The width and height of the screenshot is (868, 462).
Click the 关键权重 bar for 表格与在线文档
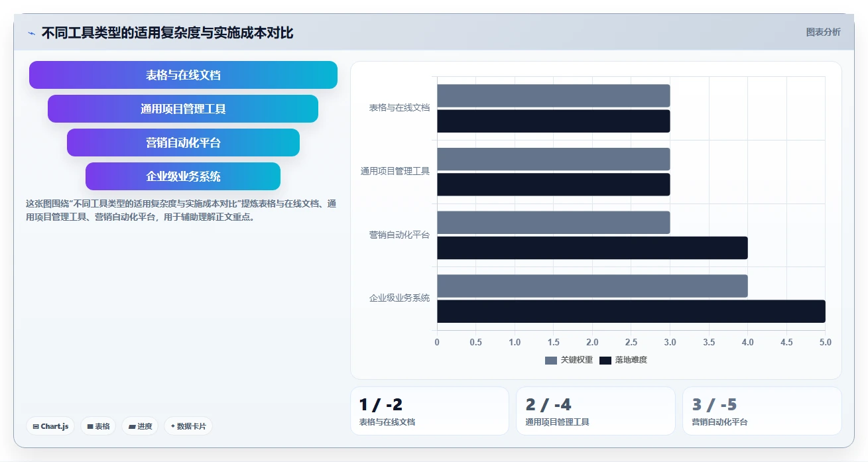553,95
